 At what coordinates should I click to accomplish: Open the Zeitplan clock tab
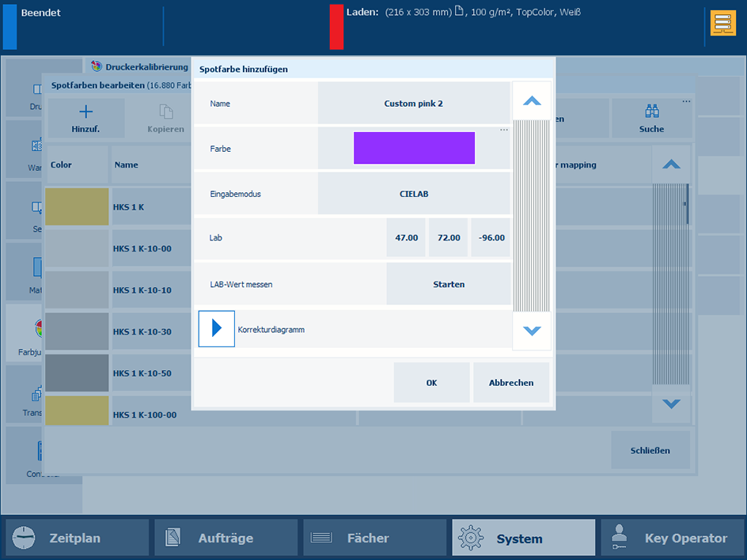pos(77,538)
